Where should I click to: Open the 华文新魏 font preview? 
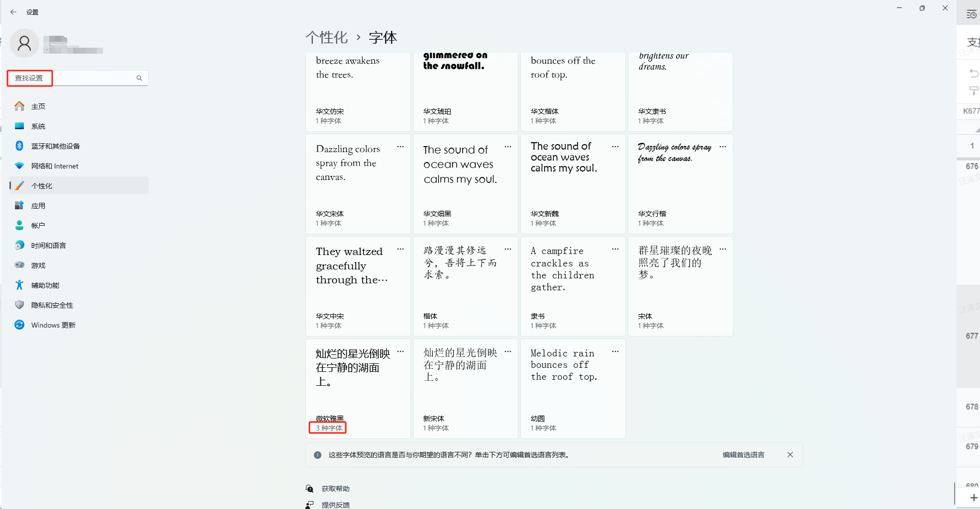pos(573,184)
